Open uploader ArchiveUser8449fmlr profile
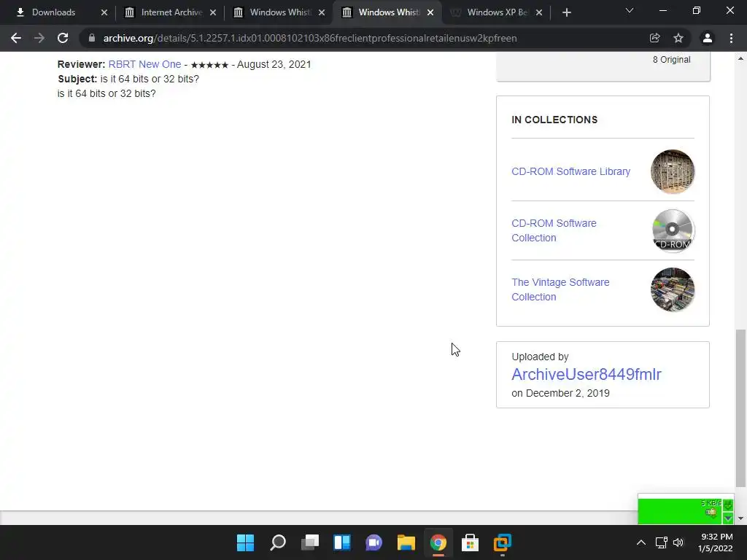 [586, 374]
